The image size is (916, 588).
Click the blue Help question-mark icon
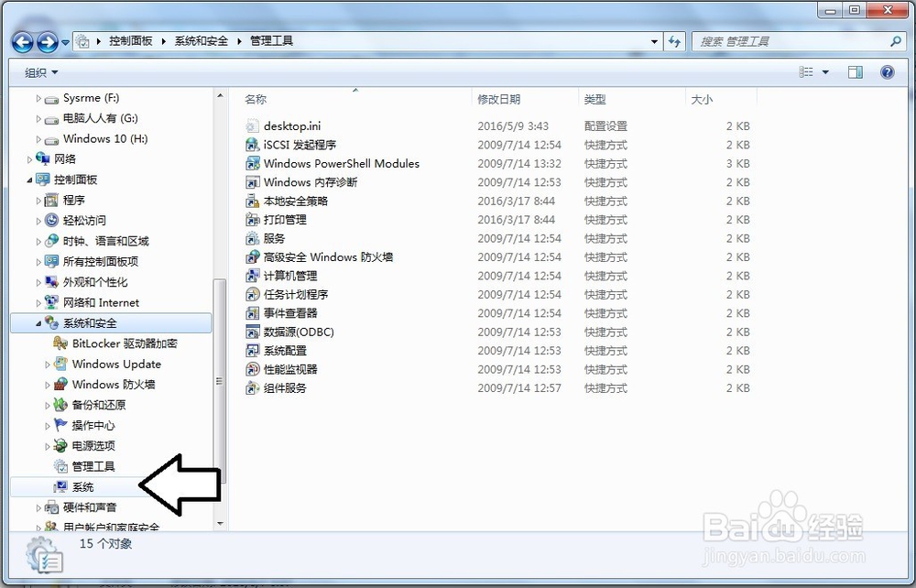(x=886, y=71)
